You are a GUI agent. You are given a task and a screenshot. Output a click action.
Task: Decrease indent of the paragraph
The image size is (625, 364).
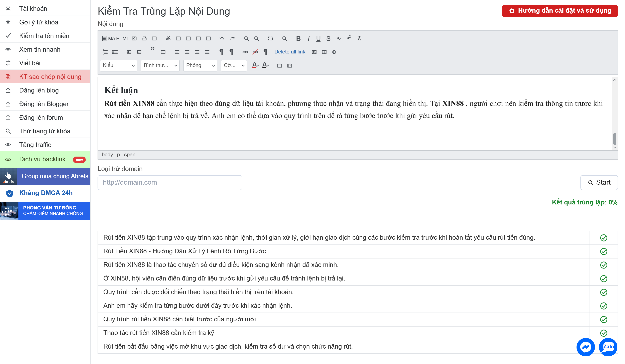(x=129, y=52)
